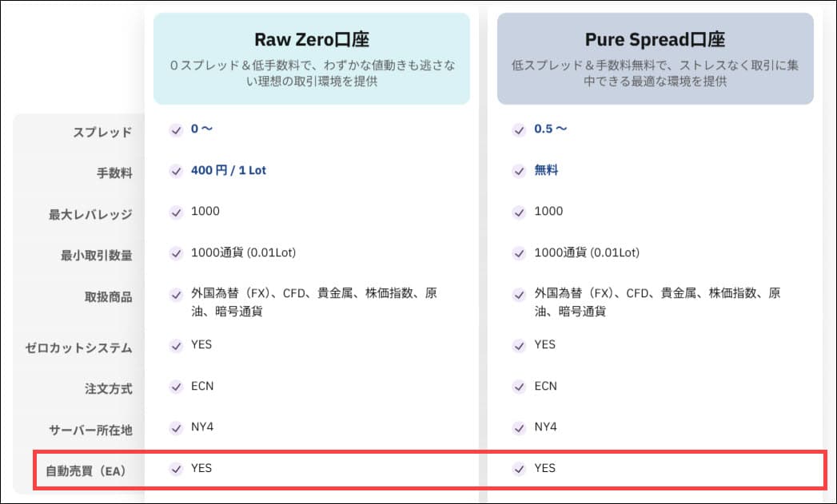Click the checkmark beside Pure Spread EA YES
The width and height of the screenshot is (837, 504).
(520, 469)
